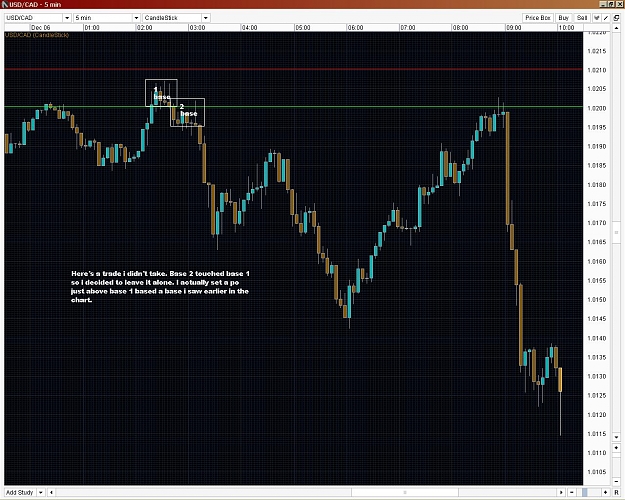Click the Sell button
This screenshot has width=625, height=500.
[582, 18]
